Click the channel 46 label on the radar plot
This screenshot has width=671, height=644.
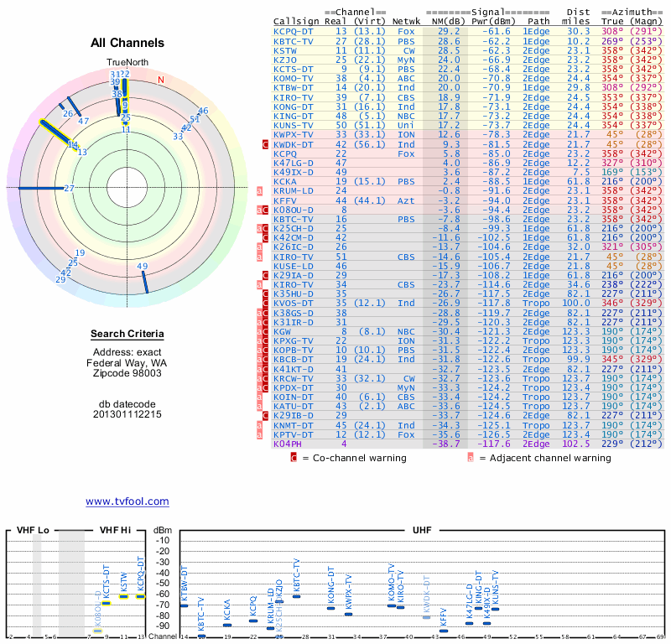click(x=202, y=111)
